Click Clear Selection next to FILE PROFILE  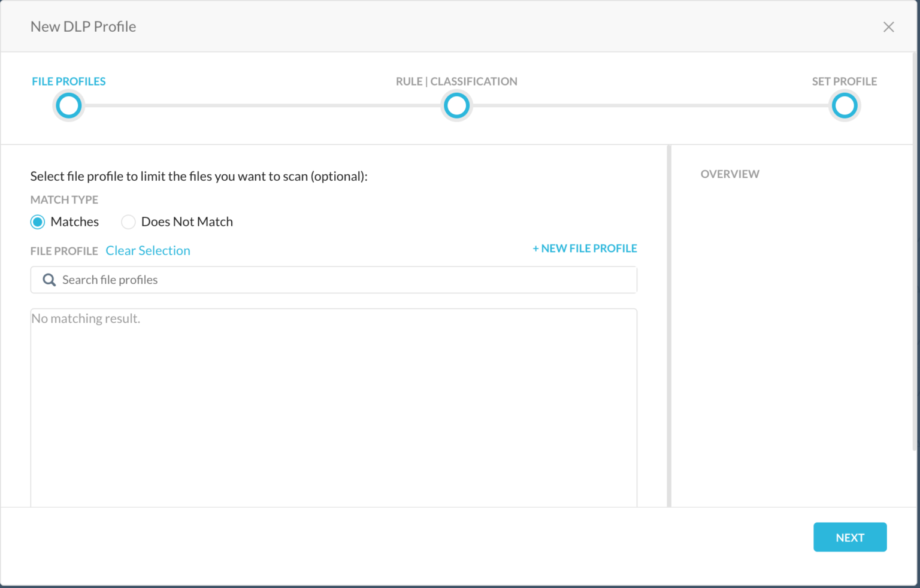point(147,250)
